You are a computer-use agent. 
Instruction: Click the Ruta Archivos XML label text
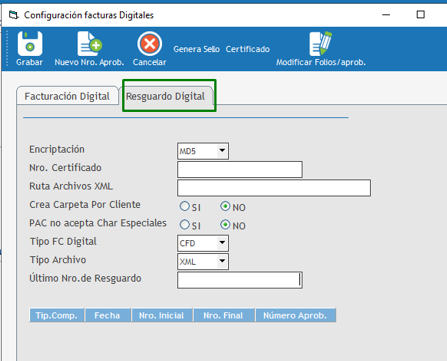(71, 186)
